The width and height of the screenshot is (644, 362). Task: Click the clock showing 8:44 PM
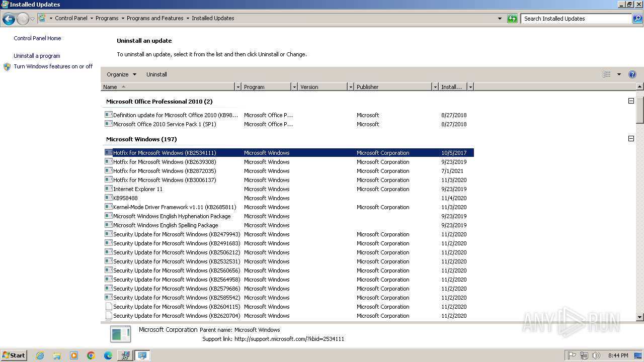point(618,355)
